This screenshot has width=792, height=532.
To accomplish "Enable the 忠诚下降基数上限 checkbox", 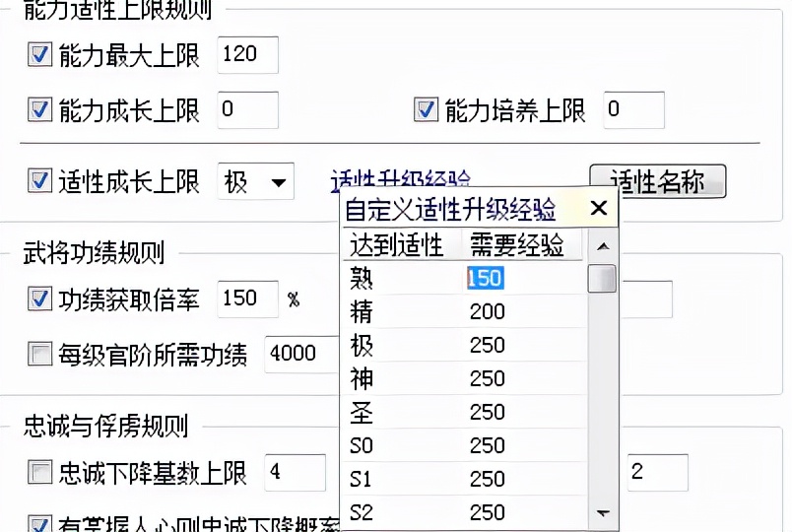I will [x=39, y=473].
